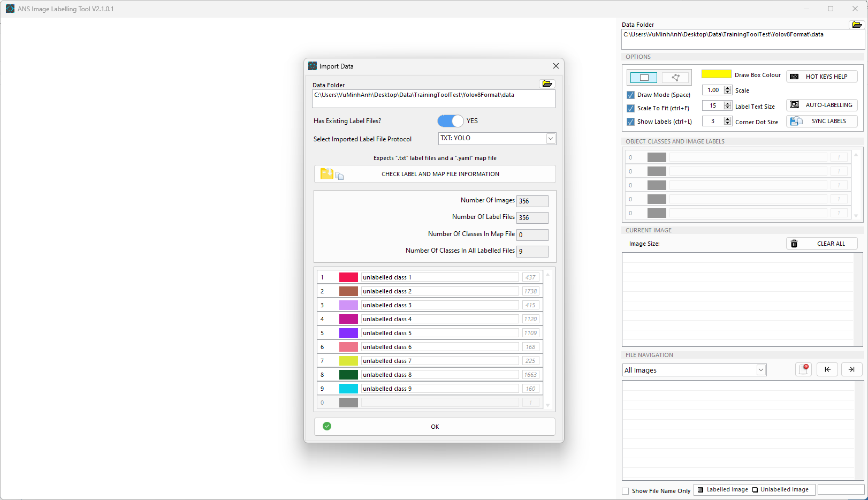
Task: Click the 'unlabelled class 5' name field
Action: [x=439, y=333]
